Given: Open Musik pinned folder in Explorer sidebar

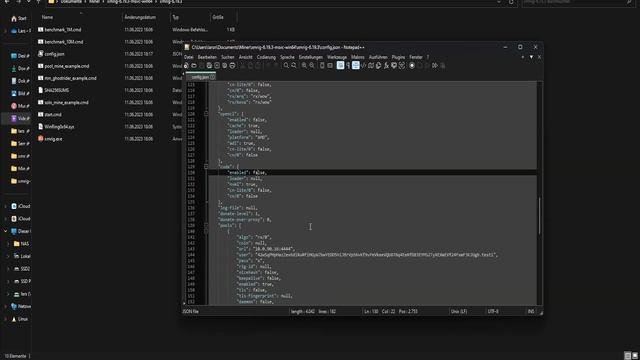Looking at the screenshot, I should [20, 106].
